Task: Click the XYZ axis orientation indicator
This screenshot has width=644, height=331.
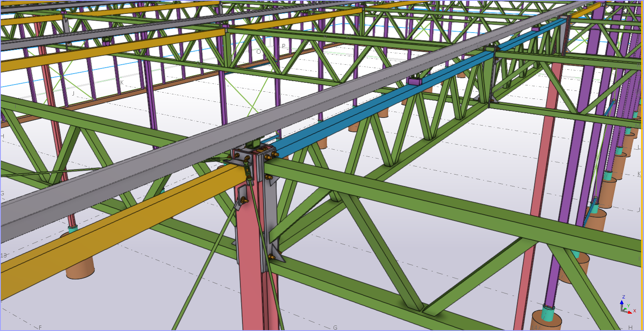Action: click(625, 306)
